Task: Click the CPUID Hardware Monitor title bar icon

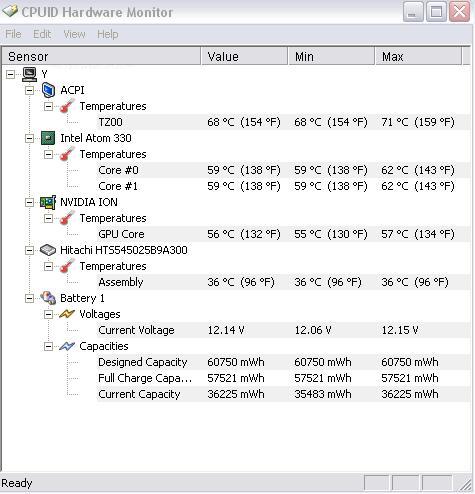Action: (x=10, y=11)
